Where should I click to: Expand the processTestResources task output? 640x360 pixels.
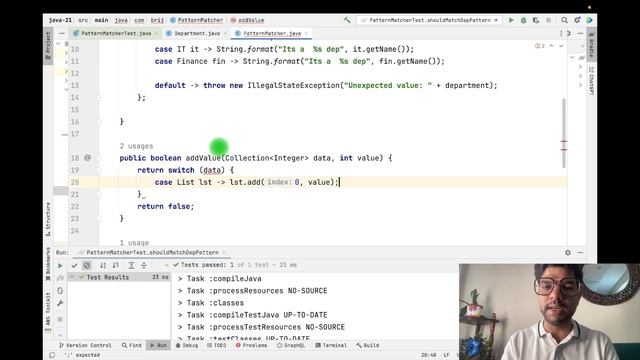pos(180,327)
